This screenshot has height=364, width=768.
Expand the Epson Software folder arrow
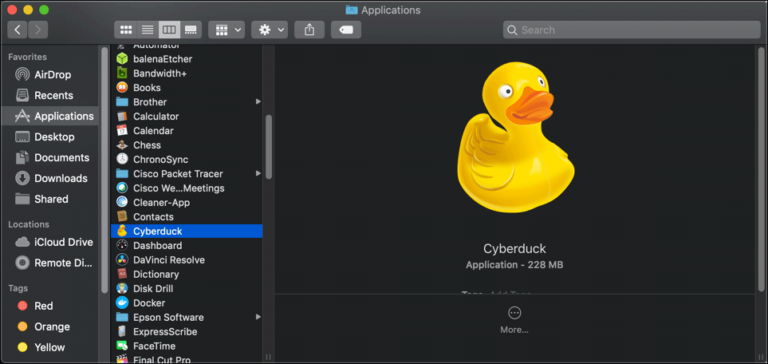point(258,317)
